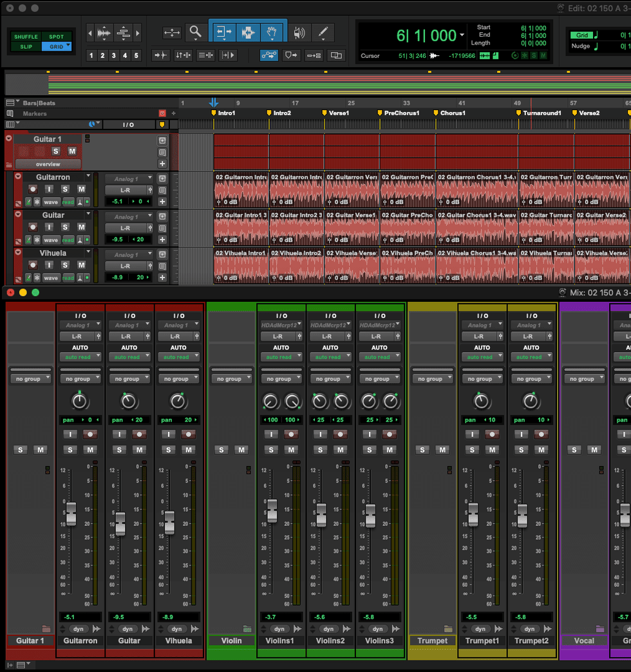Solo the Violins1 channel in mixer
This screenshot has width=631, height=672.
pyautogui.click(x=271, y=450)
